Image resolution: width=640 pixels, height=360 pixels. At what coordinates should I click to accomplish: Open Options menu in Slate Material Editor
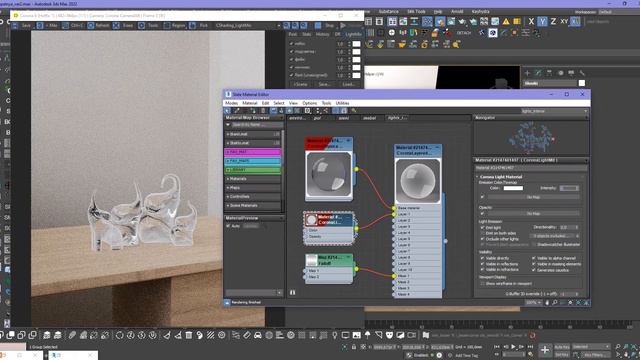point(309,103)
